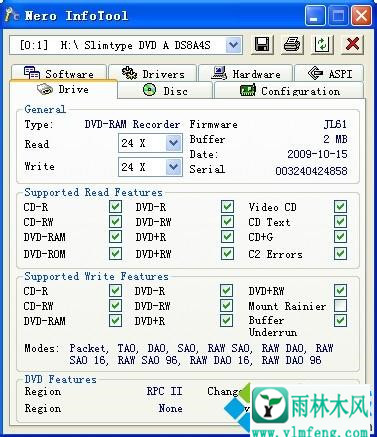The width and height of the screenshot is (377, 437).
Task: Toggle DVD-RAM read feature checkbox
Action: point(115,237)
